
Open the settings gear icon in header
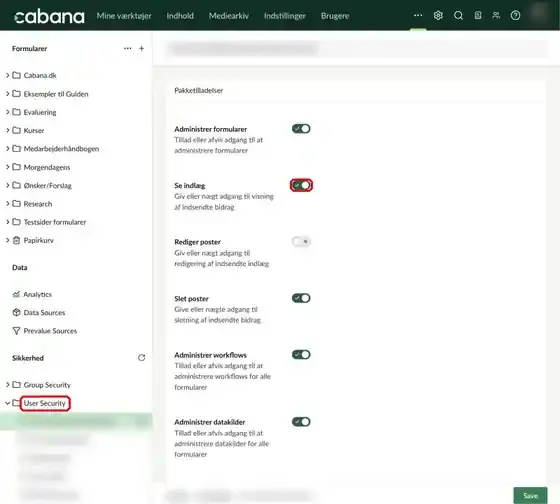click(438, 15)
